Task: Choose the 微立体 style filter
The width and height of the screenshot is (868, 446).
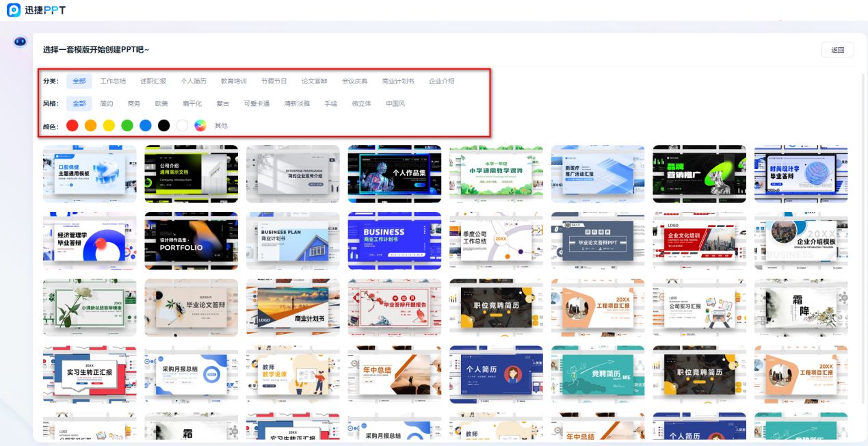Action: click(362, 103)
